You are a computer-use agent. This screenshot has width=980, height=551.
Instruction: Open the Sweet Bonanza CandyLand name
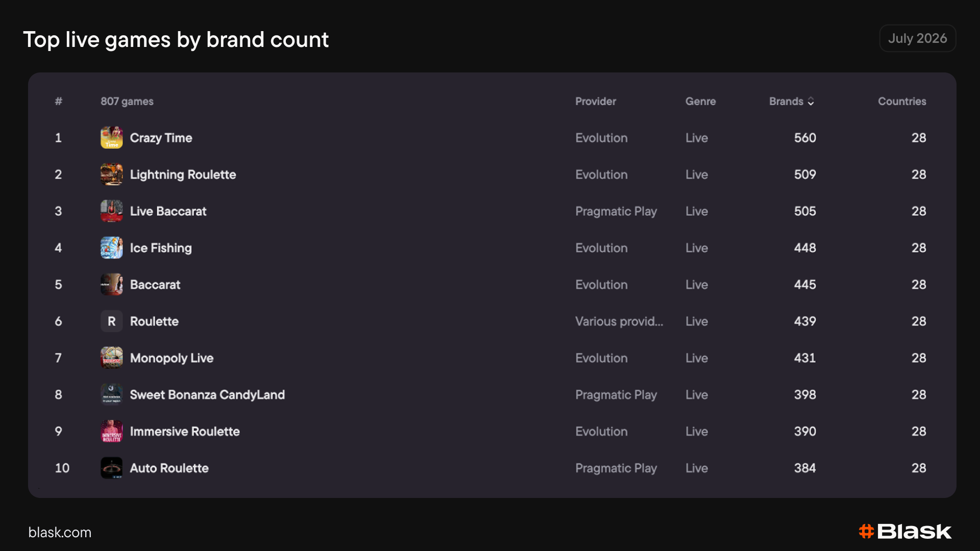coord(207,395)
